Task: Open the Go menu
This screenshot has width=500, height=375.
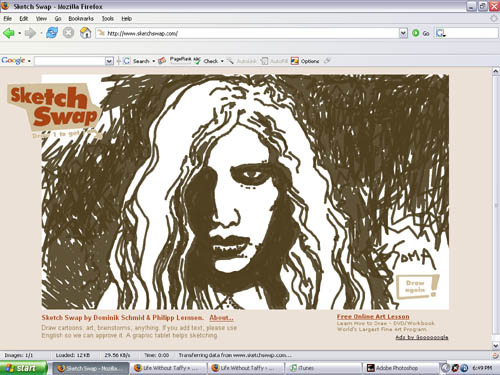Action: [58, 19]
